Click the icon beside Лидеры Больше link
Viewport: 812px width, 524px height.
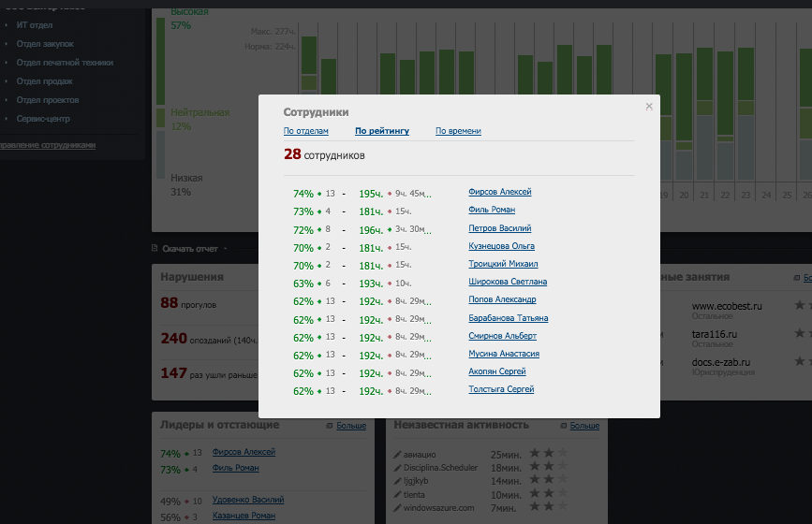click(x=330, y=426)
